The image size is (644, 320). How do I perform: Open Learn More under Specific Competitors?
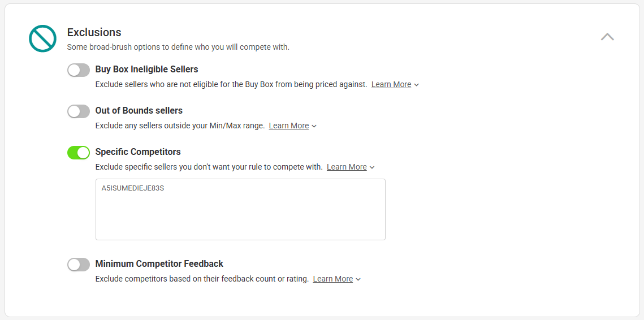[347, 167]
